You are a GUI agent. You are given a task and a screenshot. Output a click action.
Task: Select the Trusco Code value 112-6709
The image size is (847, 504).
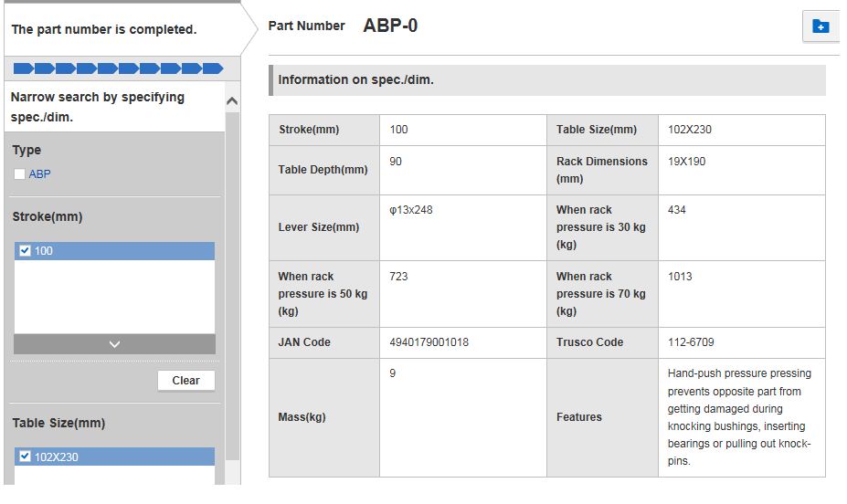tap(691, 342)
